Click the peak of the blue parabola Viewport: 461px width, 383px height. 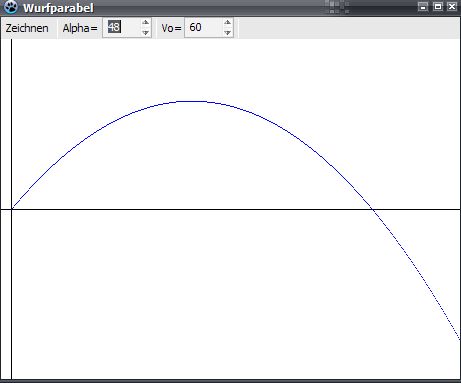[x=193, y=101]
